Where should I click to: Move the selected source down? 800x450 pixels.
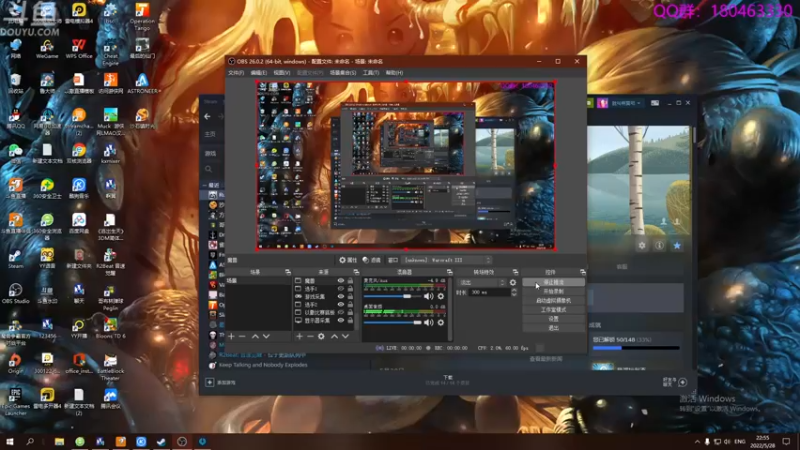[345, 336]
